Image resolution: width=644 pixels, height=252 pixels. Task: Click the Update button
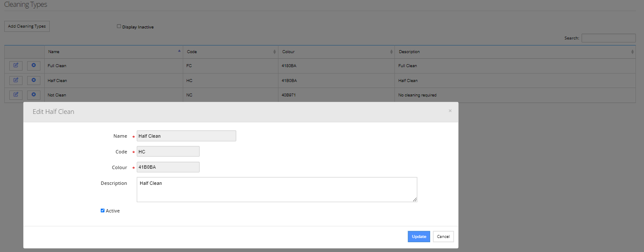click(x=419, y=237)
